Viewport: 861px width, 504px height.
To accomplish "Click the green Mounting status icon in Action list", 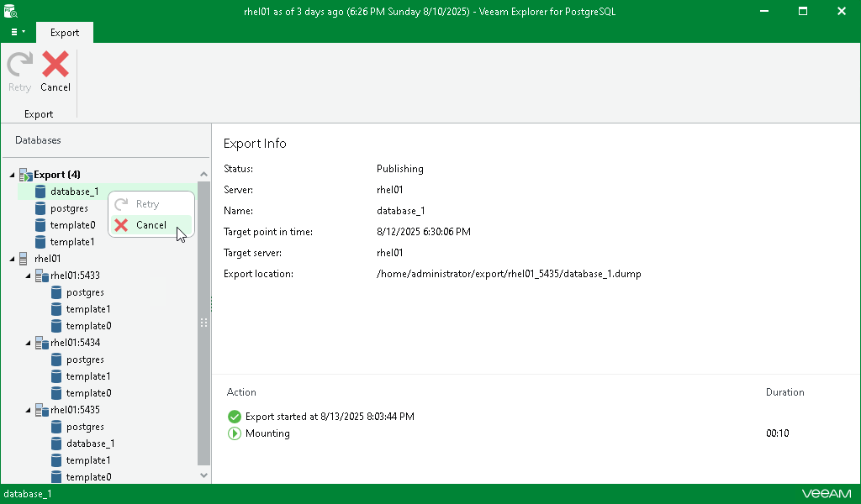I will [235, 433].
